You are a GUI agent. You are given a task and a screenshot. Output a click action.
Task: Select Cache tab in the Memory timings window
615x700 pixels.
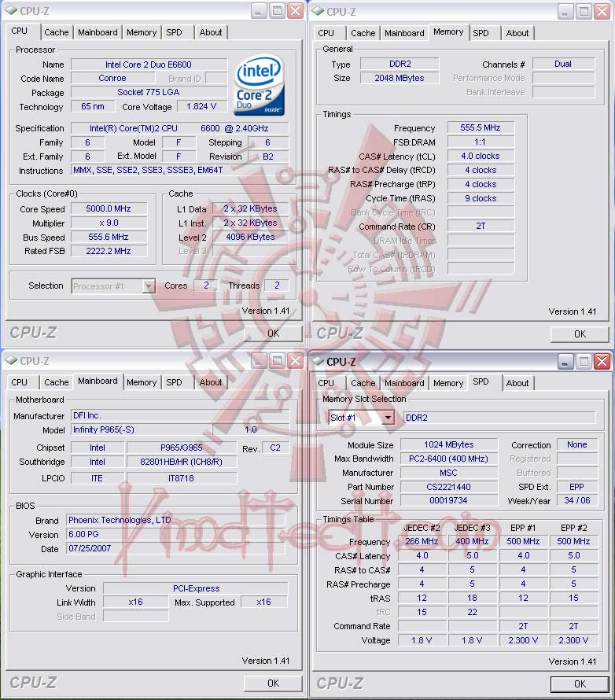click(363, 33)
